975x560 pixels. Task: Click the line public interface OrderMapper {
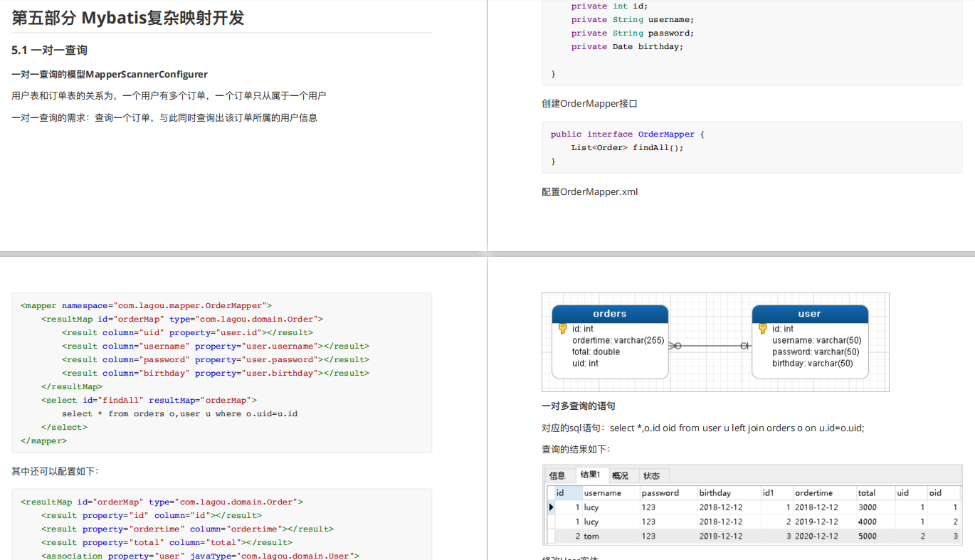[627, 134]
